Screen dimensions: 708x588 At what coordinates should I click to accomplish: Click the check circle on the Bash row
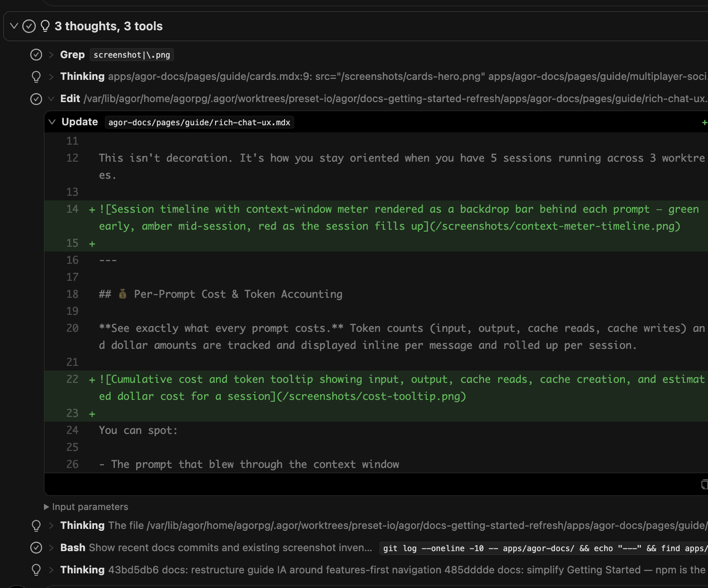coord(36,548)
